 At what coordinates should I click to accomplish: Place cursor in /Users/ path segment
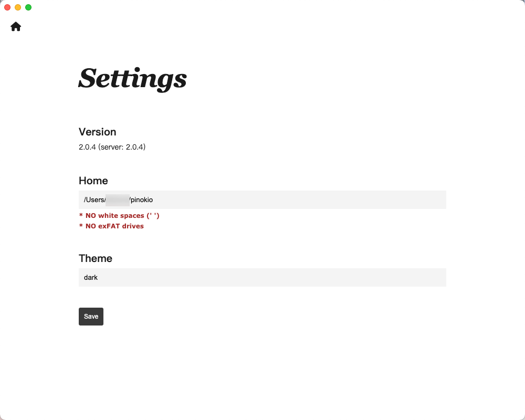pyautogui.click(x=94, y=200)
